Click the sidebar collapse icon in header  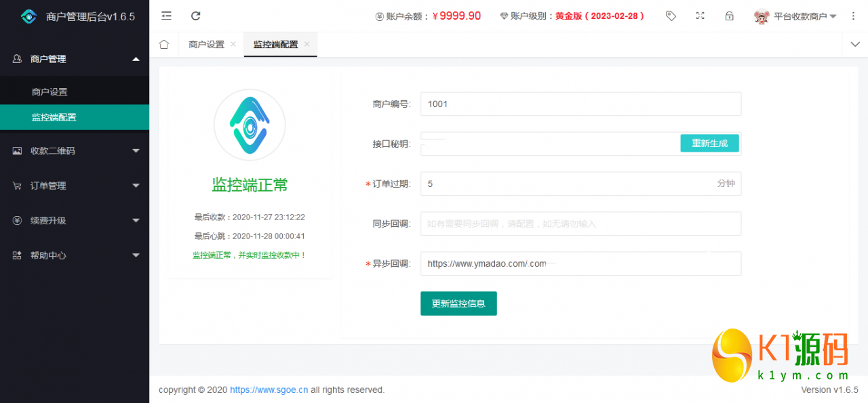pos(166,16)
